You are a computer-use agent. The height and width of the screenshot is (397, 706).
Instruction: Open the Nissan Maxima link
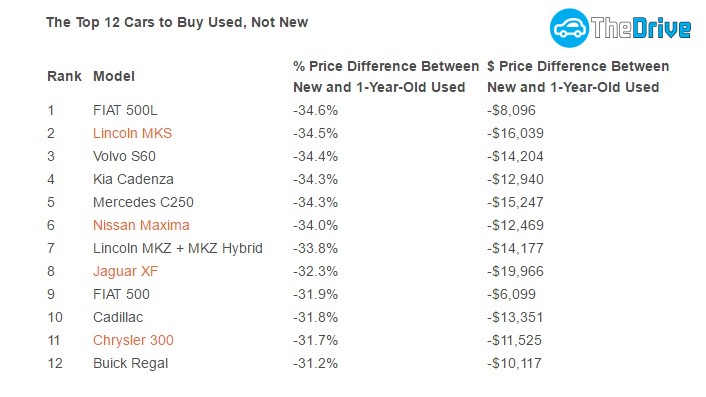[x=141, y=225]
